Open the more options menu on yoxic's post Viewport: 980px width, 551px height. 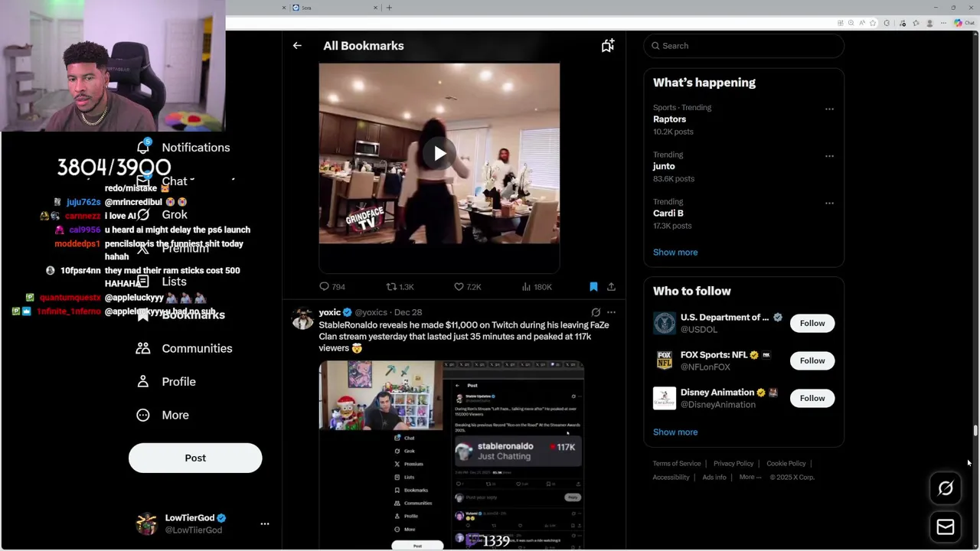611,312
